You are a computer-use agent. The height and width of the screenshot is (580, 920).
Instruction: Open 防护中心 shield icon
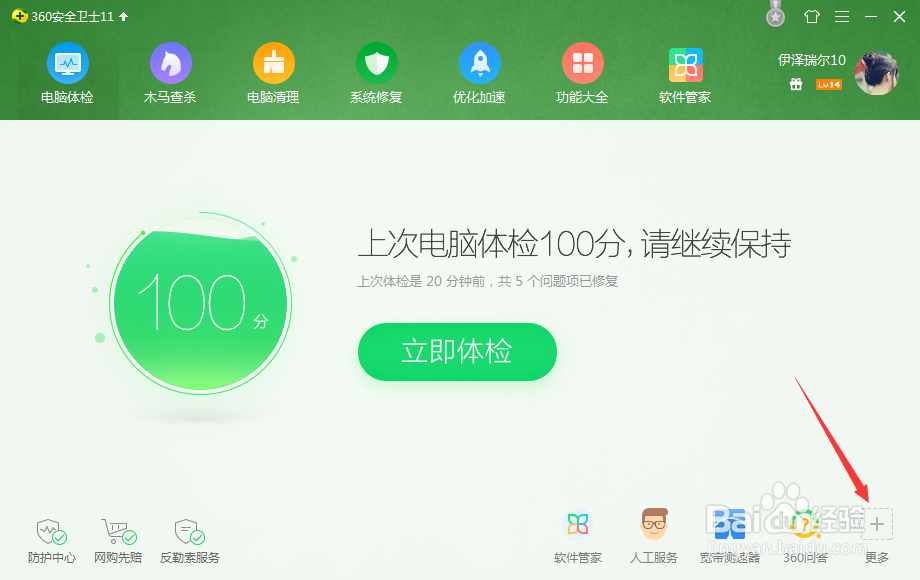[52, 541]
